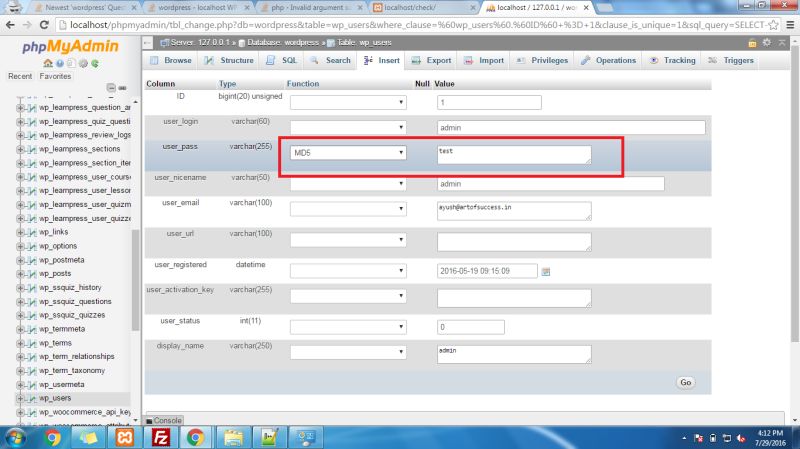The width and height of the screenshot is (800, 449).
Task: Go back in browser history
Action: click(10, 24)
